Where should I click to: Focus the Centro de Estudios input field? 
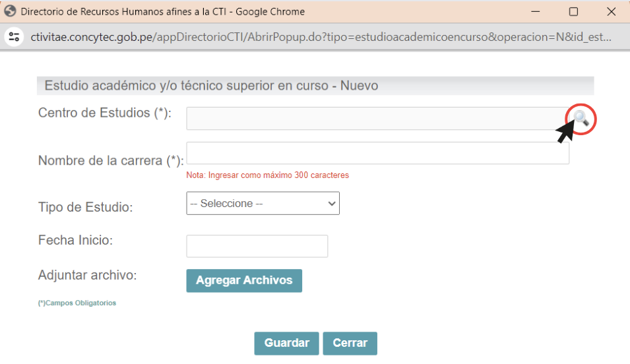tap(378, 119)
